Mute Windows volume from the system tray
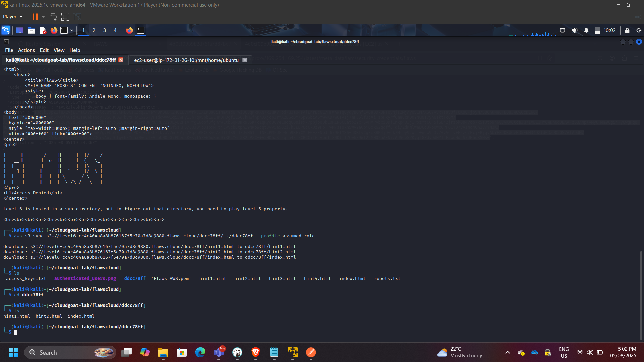Screen dimensions: 644x362 [590, 353]
